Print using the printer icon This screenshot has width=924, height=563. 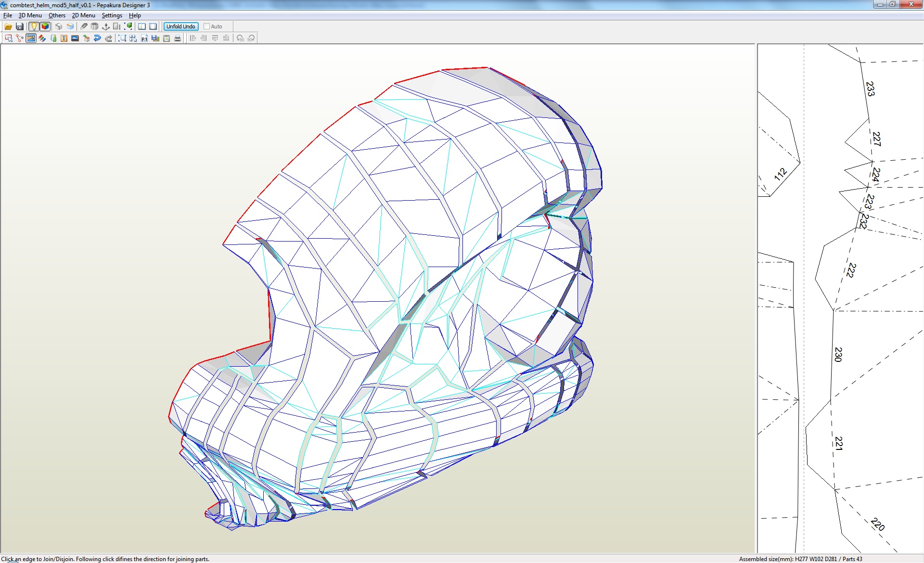click(178, 38)
